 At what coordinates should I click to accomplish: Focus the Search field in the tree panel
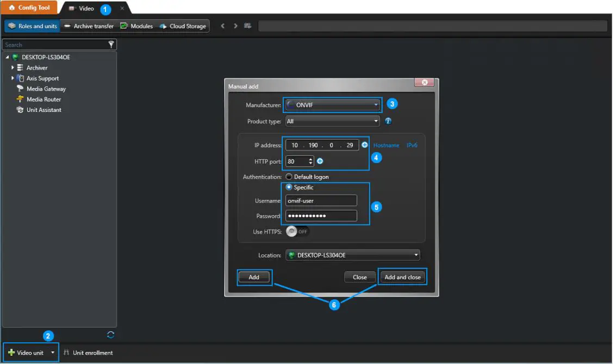click(x=55, y=45)
